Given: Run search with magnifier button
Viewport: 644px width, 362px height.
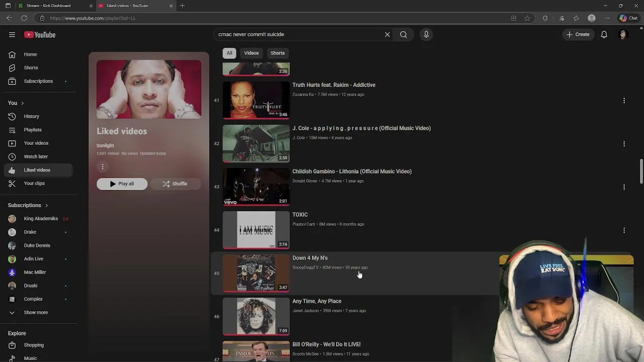Looking at the screenshot, I should [x=404, y=35].
